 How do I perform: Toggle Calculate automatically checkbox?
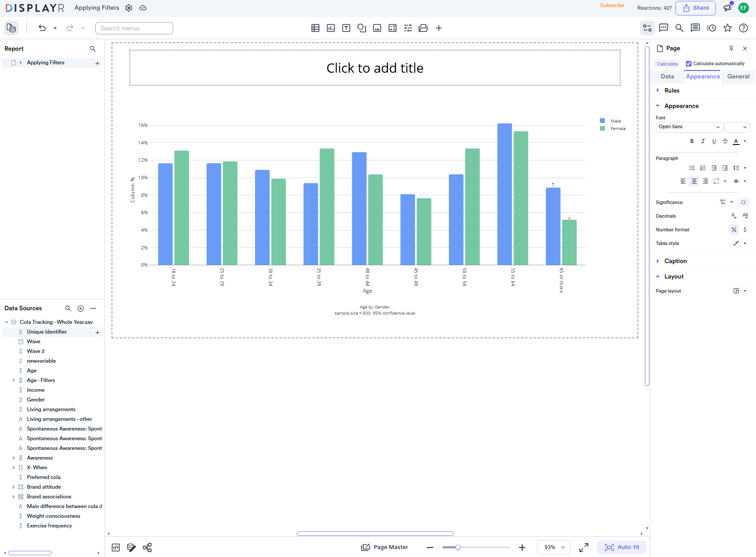(689, 63)
